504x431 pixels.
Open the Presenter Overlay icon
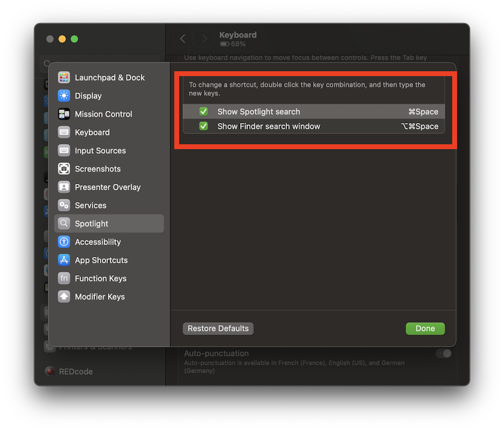tap(64, 187)
